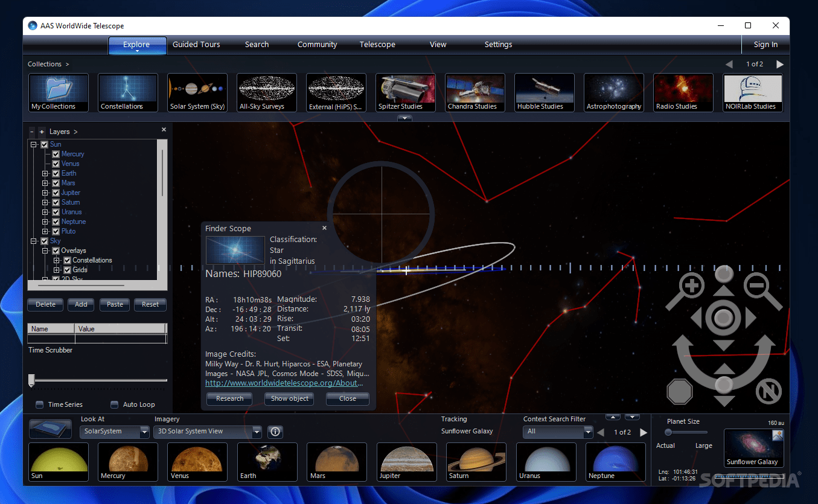Image resolution: width=818 pixels, height=504 pixels.
Task: Open All-Sky Surveys collection
Action: (x=267, y=93)
